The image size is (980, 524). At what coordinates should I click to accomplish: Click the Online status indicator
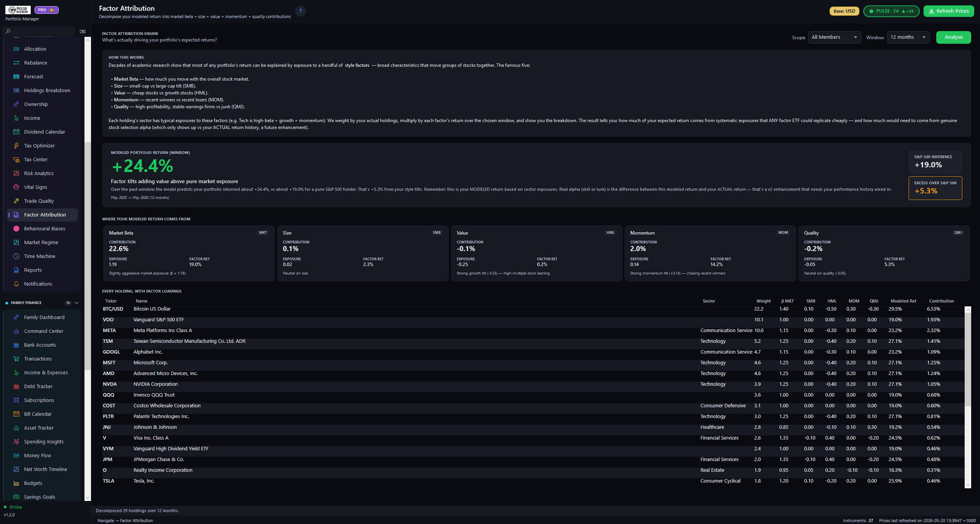click(13, 507)
